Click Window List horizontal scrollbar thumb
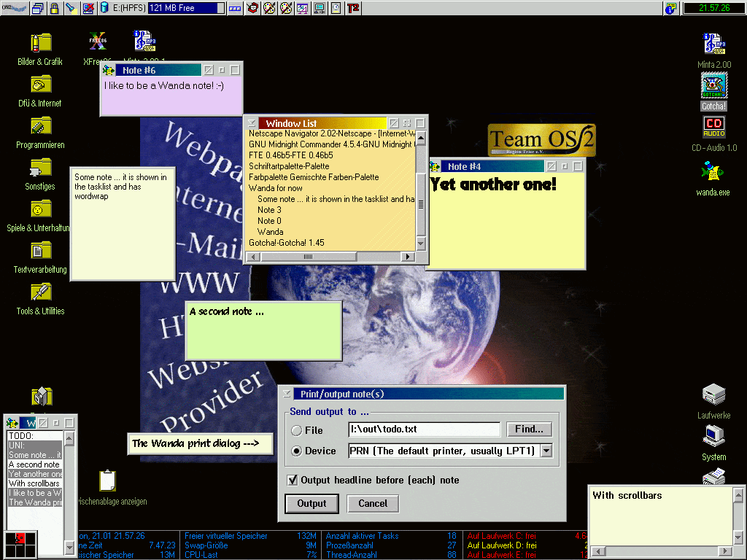 click(x=309, y=257)
